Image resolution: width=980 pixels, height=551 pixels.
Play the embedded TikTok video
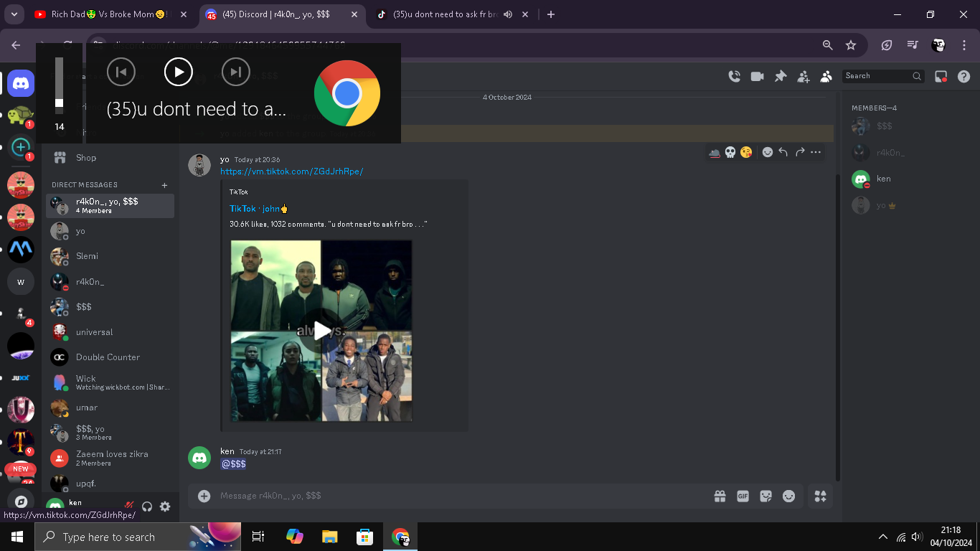point(321,330)
